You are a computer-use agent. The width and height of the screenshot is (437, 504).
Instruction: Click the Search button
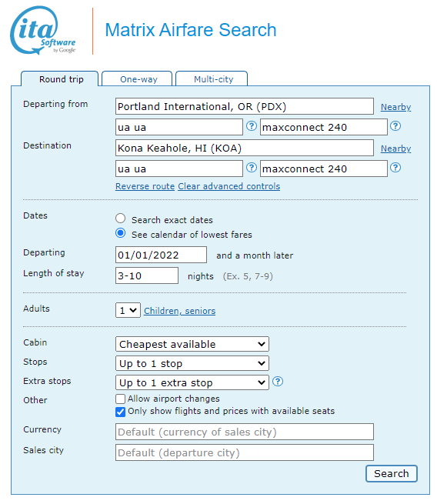click(x=392, y=474)
